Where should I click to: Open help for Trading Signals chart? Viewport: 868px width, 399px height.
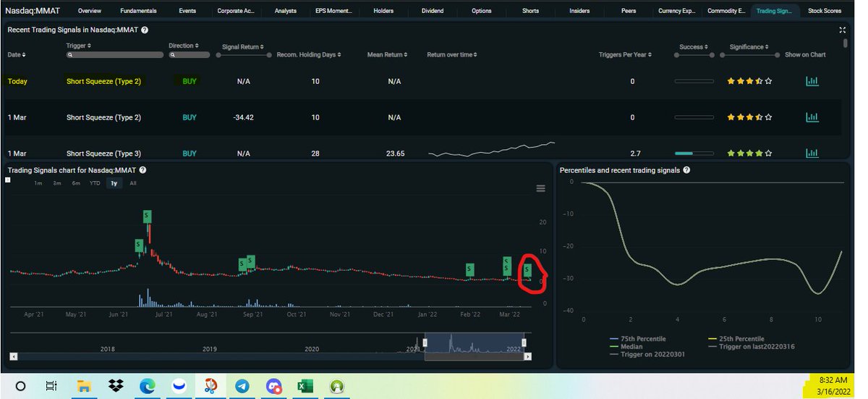(x=142, y=169)
